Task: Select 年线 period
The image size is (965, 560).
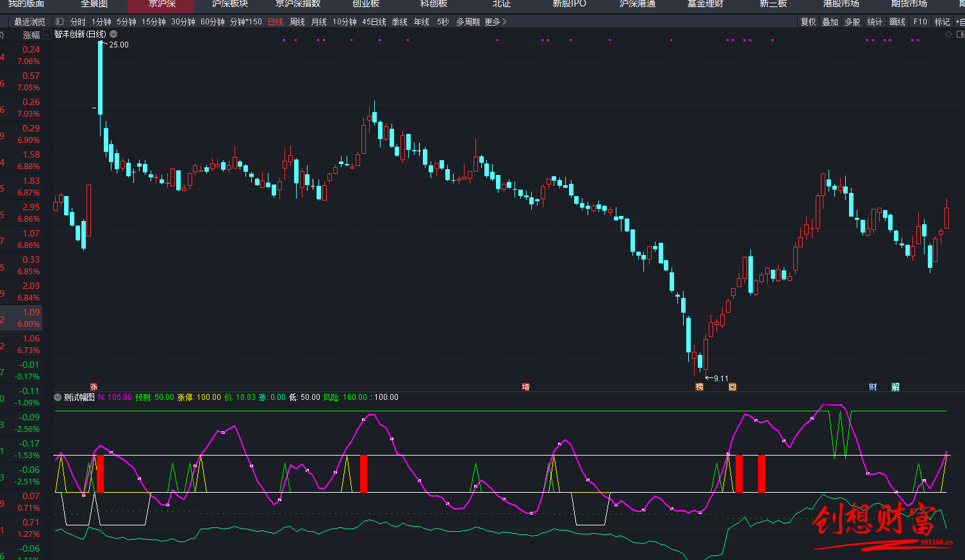Action: click(x=422, y=22)
